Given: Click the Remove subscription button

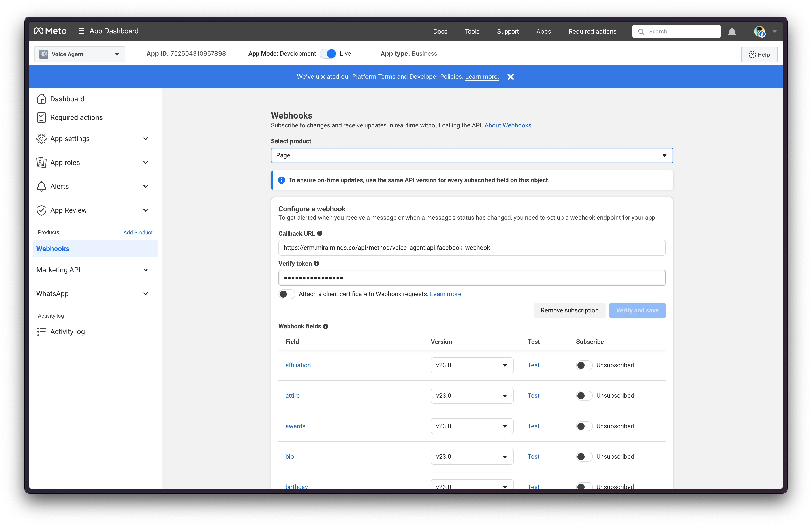Looking at the screenshot, I should (x=570, y=310).
